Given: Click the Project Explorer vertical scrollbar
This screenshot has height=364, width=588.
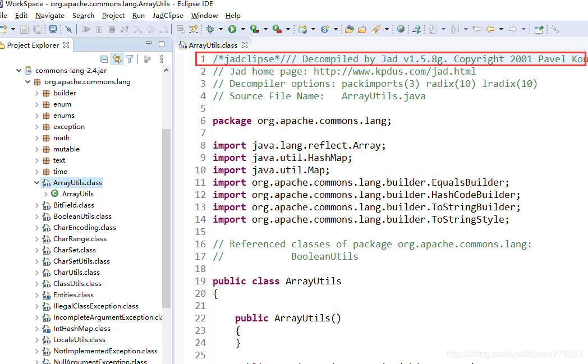Looking at the screenshot, I should 167,218.
